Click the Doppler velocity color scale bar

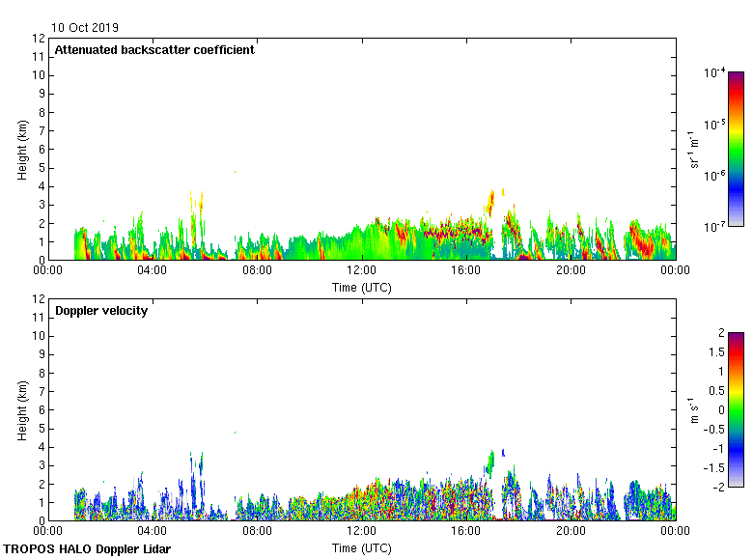[736, 409]
